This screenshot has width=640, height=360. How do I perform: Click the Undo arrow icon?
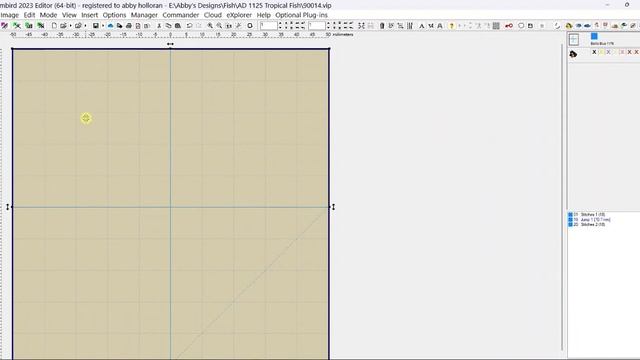coord(189,26)
